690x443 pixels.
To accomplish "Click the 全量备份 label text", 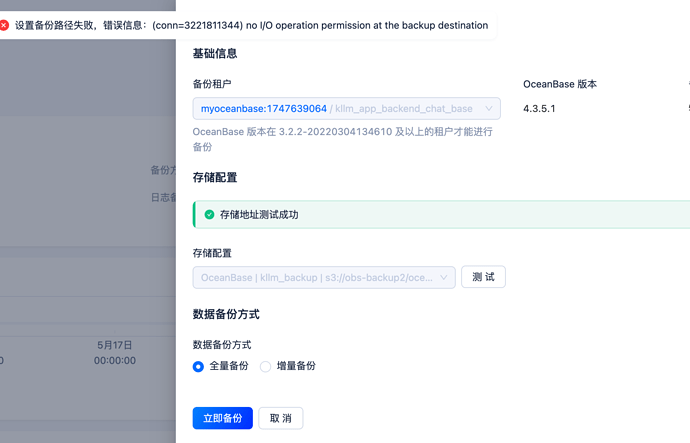I will 229,366.
